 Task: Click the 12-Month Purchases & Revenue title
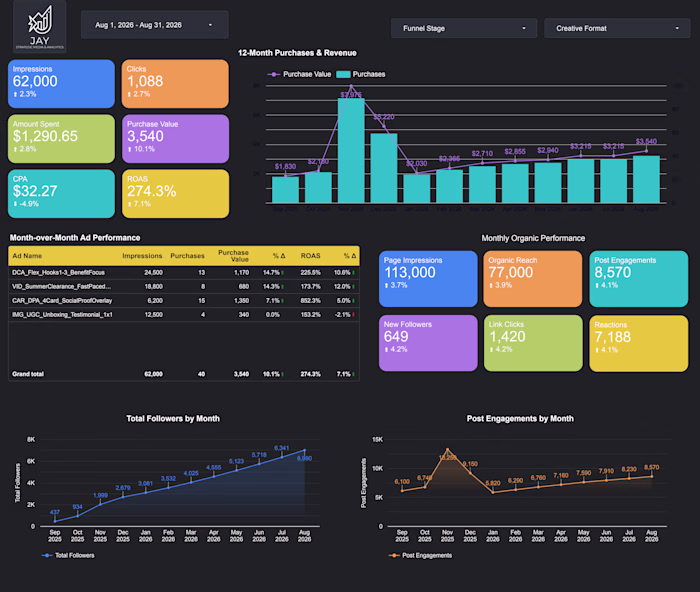tap(297, 53)
